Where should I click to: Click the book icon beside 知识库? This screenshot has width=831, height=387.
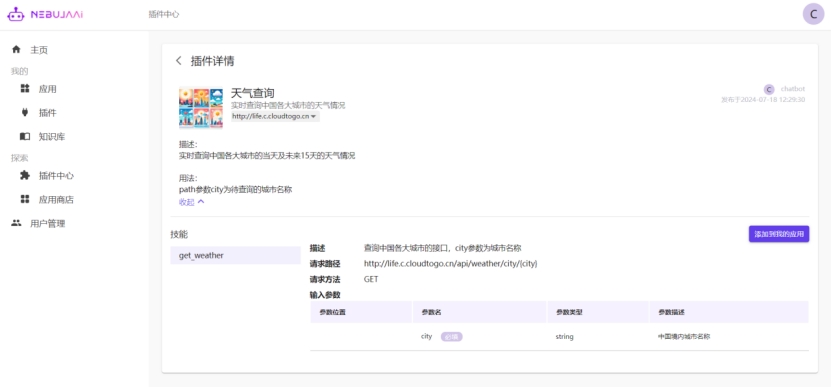[x=25, y=136]
